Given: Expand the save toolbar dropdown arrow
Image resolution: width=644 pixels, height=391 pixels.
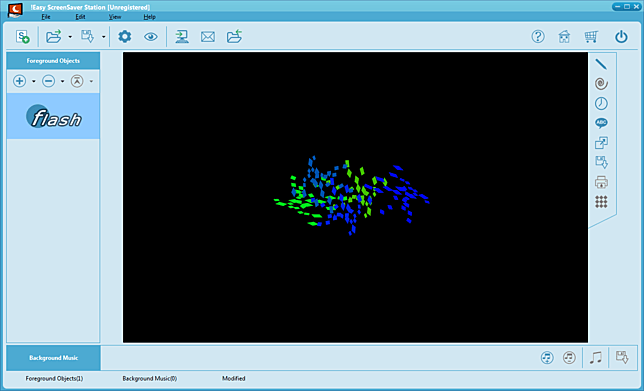Looking at the screenshot, I should pyautogui.click(x=104, y=37).
